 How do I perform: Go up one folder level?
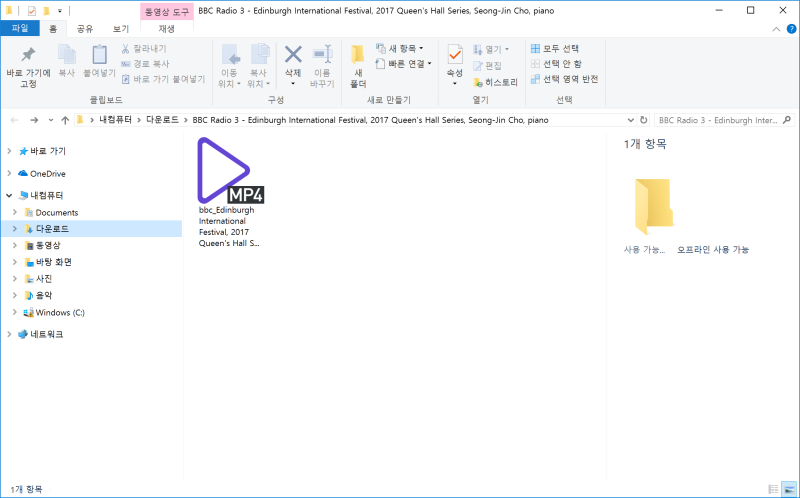coord(65,120)
